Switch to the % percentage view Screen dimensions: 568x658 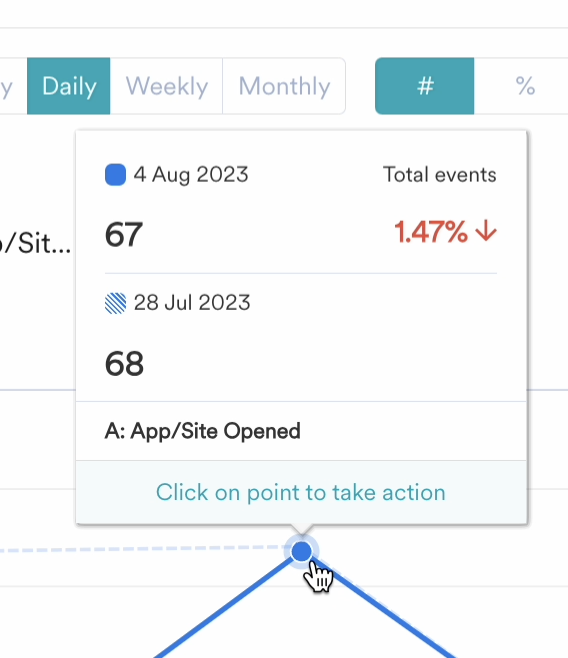click(524, 86)
